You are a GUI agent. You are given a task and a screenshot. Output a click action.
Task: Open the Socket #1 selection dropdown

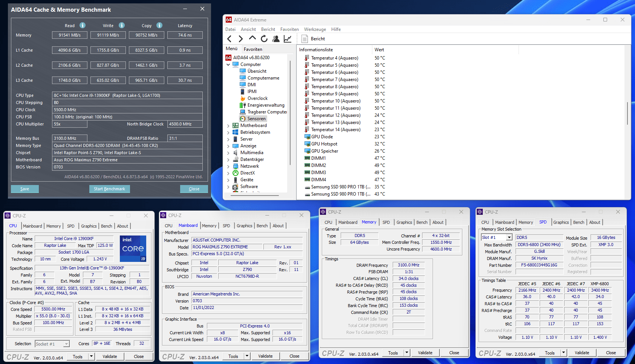[x=66, y=344]
